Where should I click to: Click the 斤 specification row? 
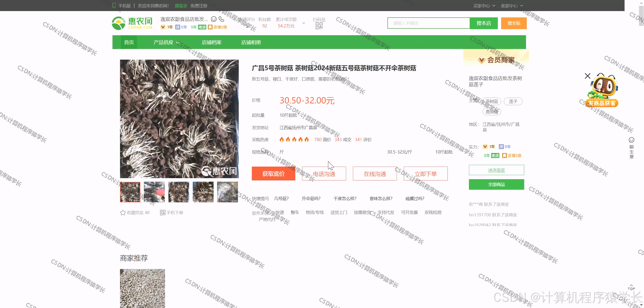pyautogui.click(x=366, y=152)
